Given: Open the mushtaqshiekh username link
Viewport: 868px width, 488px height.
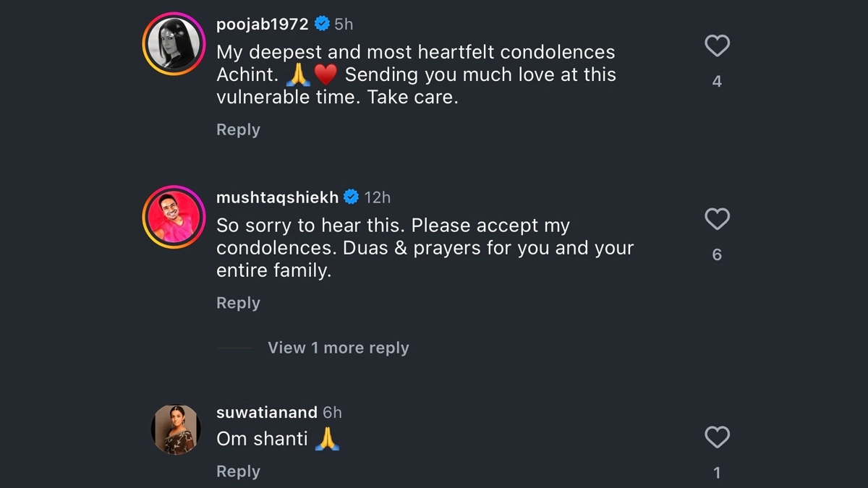Looking at the screenshot, I should (278, 197).
